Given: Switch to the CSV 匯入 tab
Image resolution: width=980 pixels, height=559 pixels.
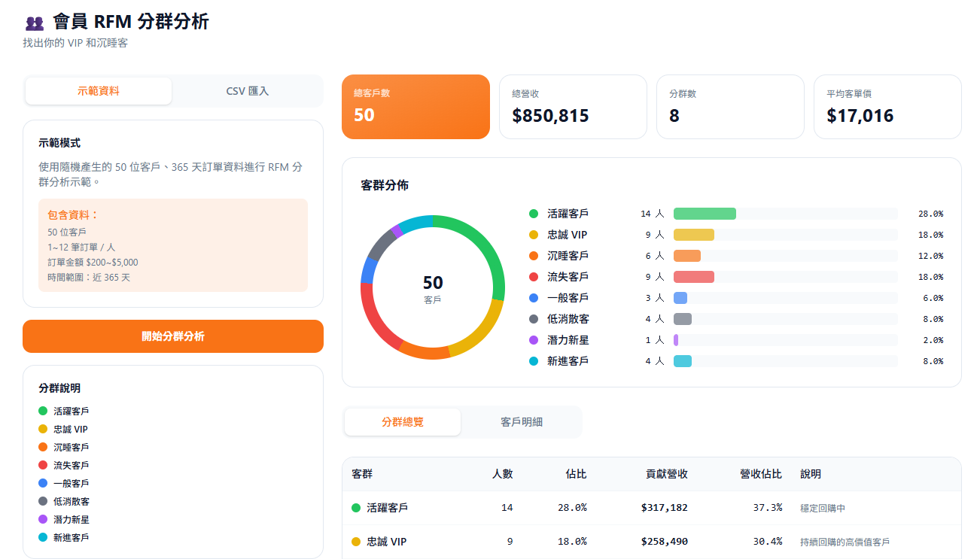Looking at the screenshot, I should (x=248, y=91).
